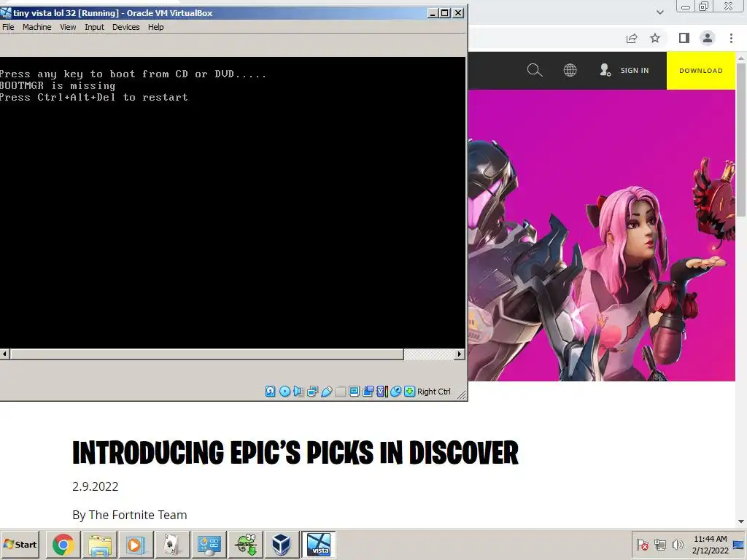This screenshot has height=560, width=747.
Task: Click the SIGN IN link
Action: tap(634, 71)
